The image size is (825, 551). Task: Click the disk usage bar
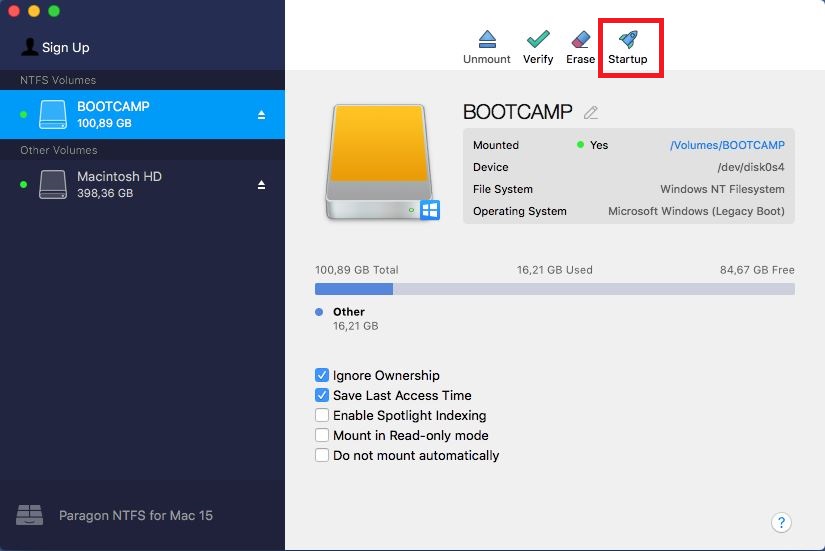(555, 289)
